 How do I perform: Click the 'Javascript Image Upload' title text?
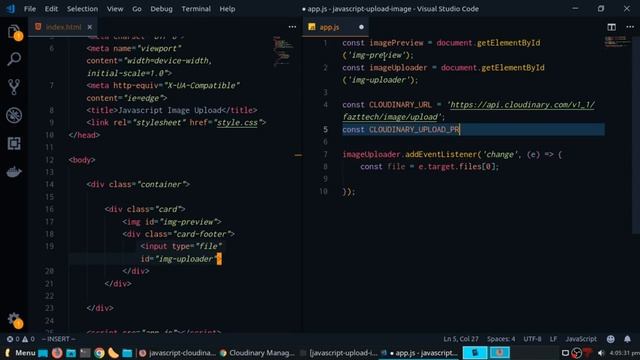pos(170,110)
